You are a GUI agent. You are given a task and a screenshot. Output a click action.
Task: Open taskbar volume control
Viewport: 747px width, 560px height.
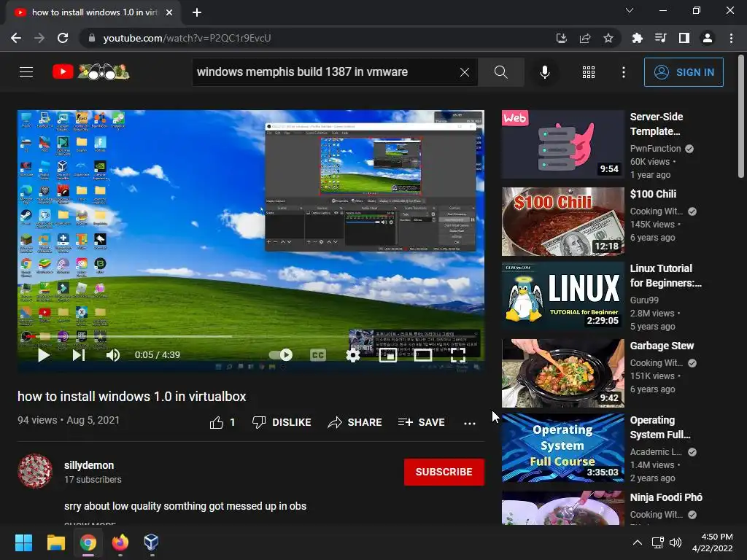pos(675,542)
